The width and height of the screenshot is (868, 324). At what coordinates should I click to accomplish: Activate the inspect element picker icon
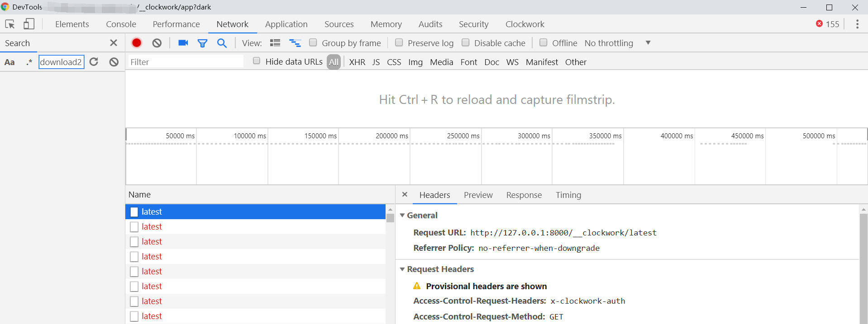(10, 24)
